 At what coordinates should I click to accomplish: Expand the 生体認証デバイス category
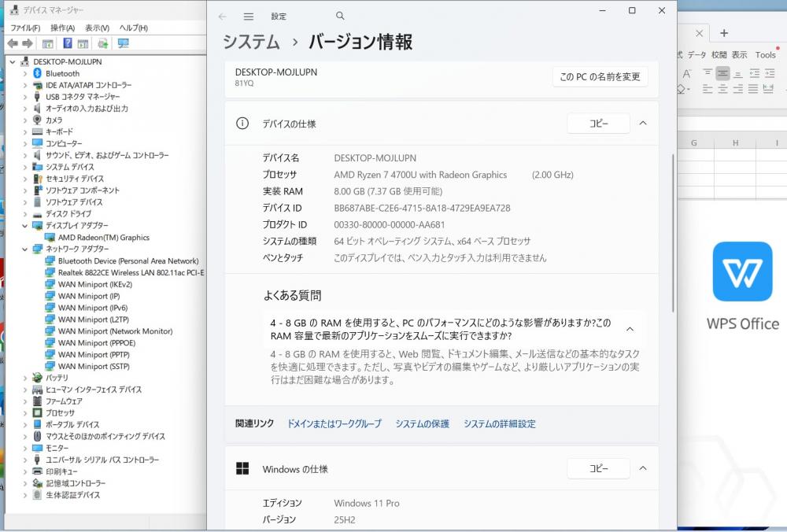pyautogui.click(x=24, y=495)
